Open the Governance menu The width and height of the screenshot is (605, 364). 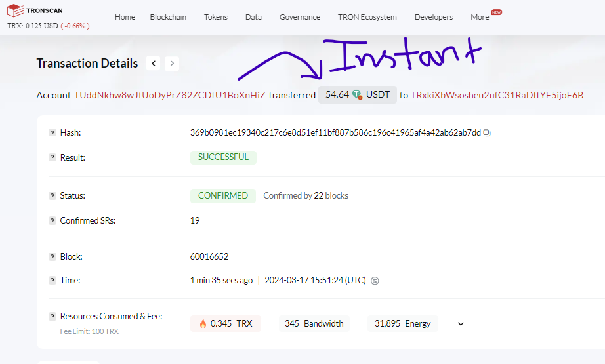[x=300, y=17]
